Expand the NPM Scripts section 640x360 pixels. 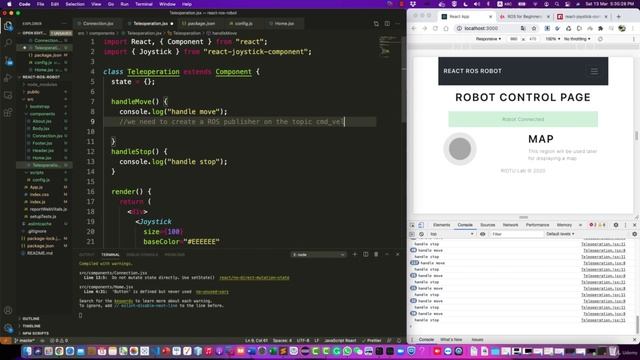click(x=35, y=333)
